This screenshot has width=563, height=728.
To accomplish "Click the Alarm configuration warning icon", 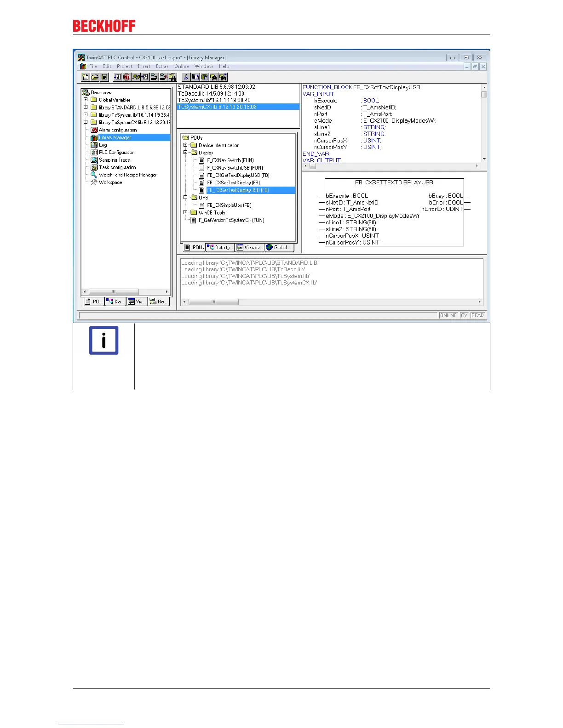I will (94, 130).
